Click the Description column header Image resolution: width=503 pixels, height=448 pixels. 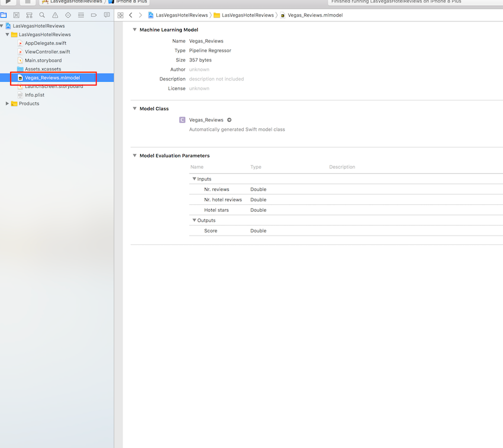[342, 167]
